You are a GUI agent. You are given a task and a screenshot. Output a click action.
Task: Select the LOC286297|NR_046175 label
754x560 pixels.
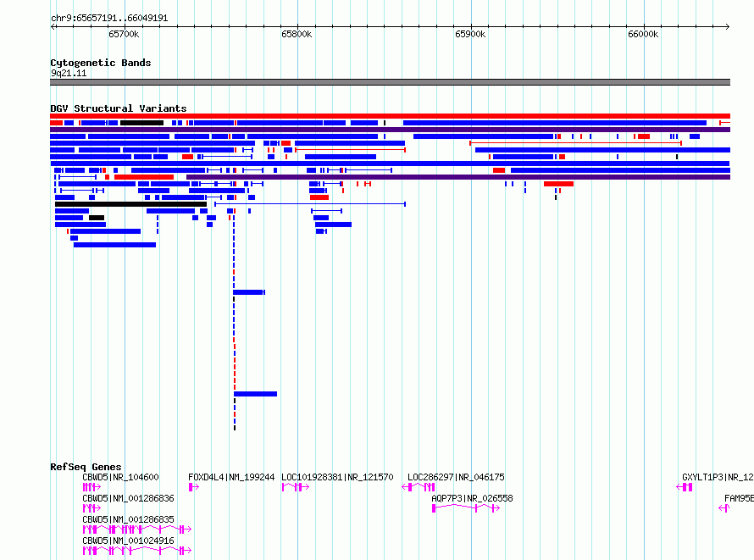tap(456, 477)
